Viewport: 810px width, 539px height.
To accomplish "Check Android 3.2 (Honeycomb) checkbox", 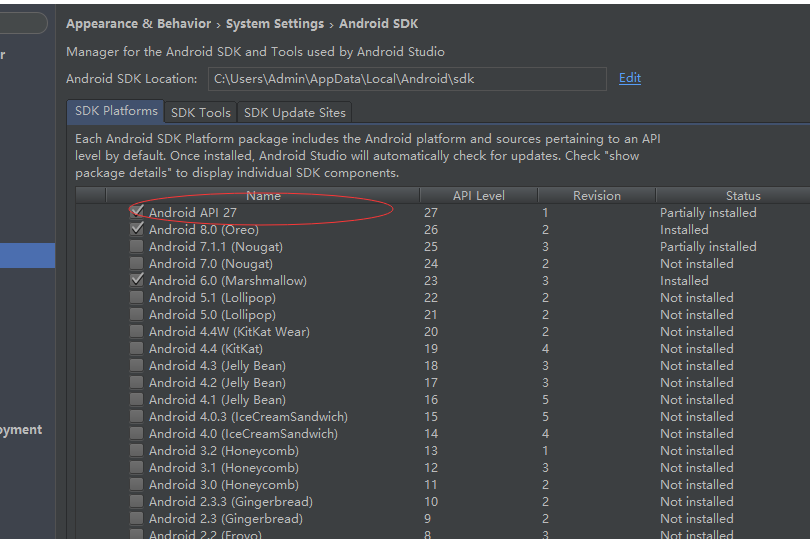I will (x=136, y=451).
